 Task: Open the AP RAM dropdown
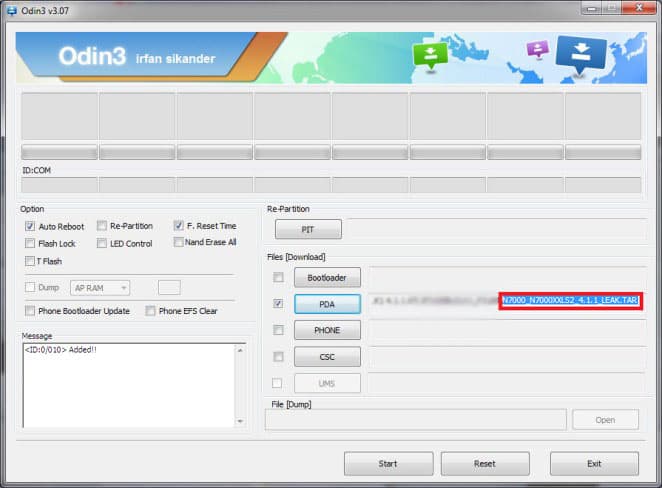click(x=100, y=288)
